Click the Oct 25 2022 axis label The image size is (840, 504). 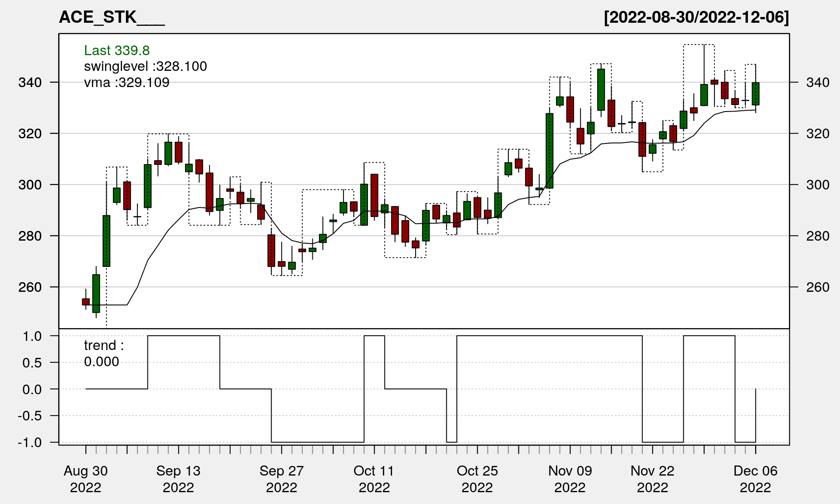(x=477, y=479)
